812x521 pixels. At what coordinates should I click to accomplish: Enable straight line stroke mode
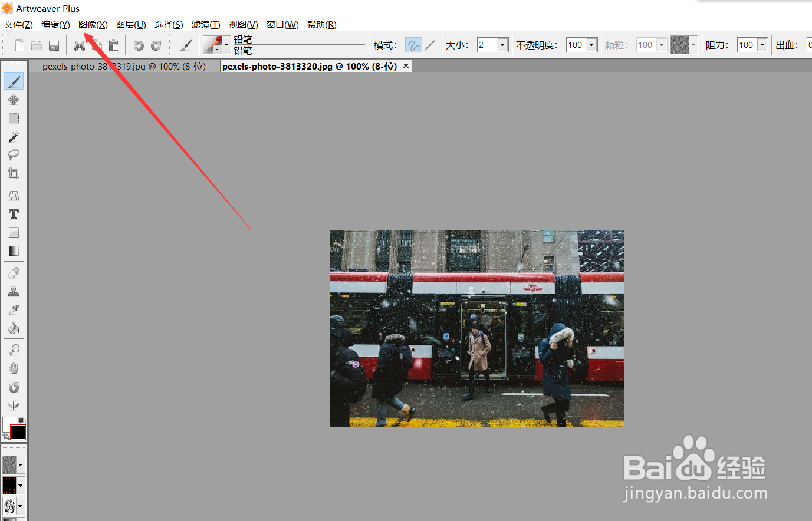(x=430, y=45)
